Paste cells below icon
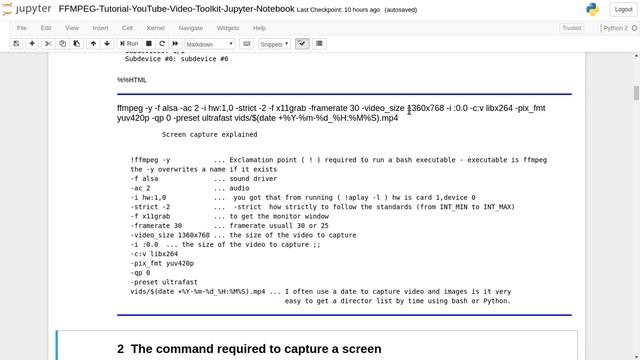This screenshot has width=640, height=360. 76,44
